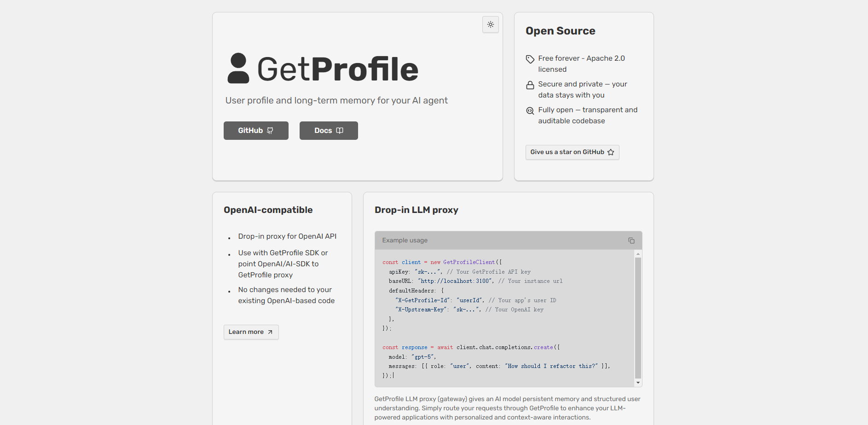Click the padlock icon beside Secure and private

(x=530, y=85)
